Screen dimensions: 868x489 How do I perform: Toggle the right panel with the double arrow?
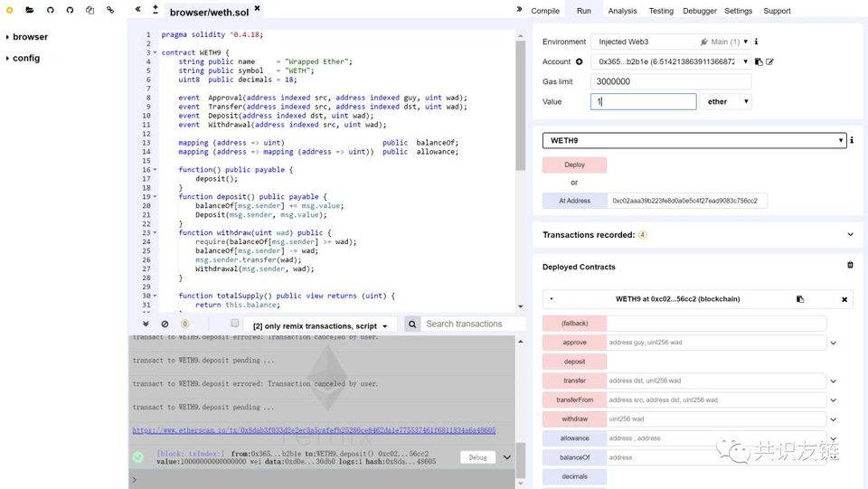[519, 9]
